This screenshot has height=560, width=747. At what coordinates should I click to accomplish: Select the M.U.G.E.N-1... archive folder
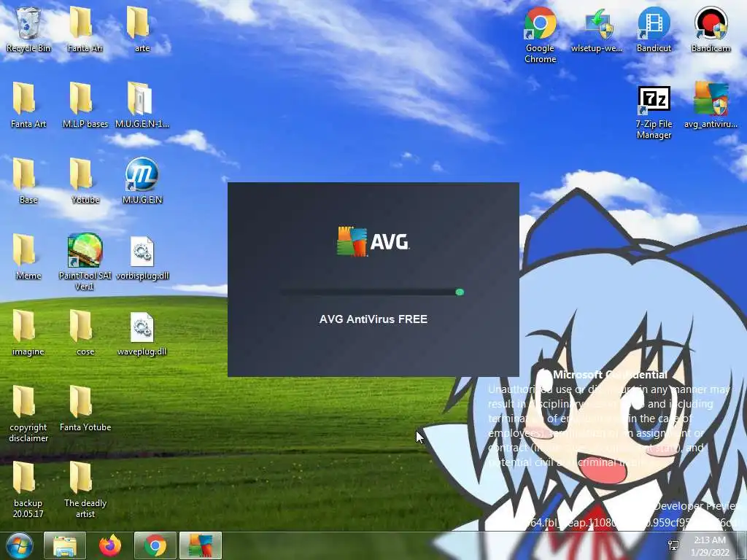pyautogui.click(x=142, y=105)
